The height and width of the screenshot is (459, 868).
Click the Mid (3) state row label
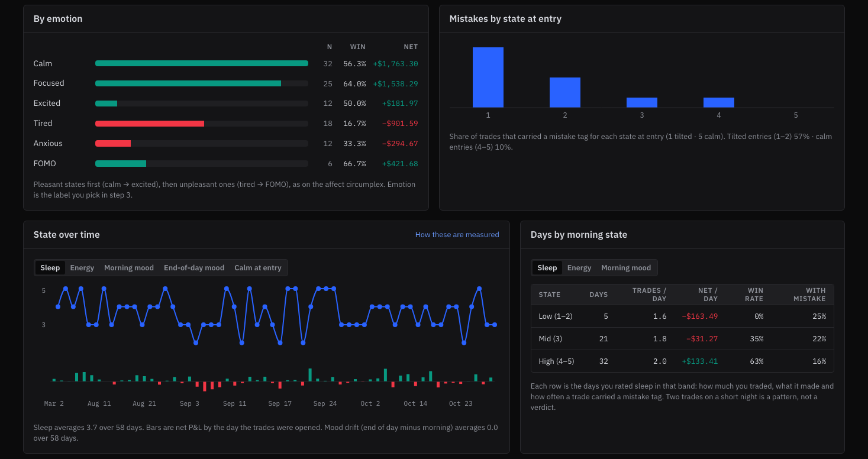(x=551, y=339)
